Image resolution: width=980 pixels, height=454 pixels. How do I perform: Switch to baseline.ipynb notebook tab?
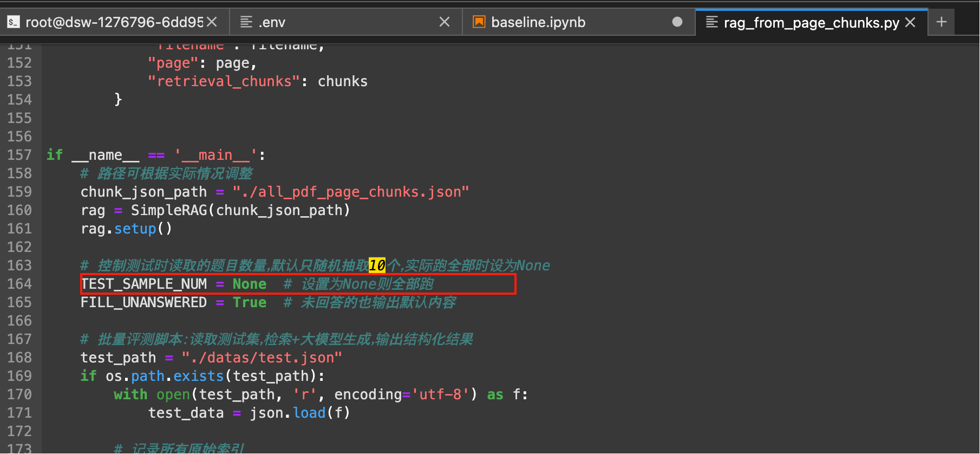pos(579,22)
